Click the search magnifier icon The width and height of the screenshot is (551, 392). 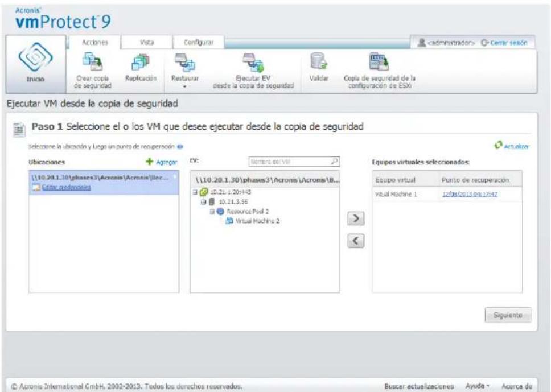tap(335, 161)
